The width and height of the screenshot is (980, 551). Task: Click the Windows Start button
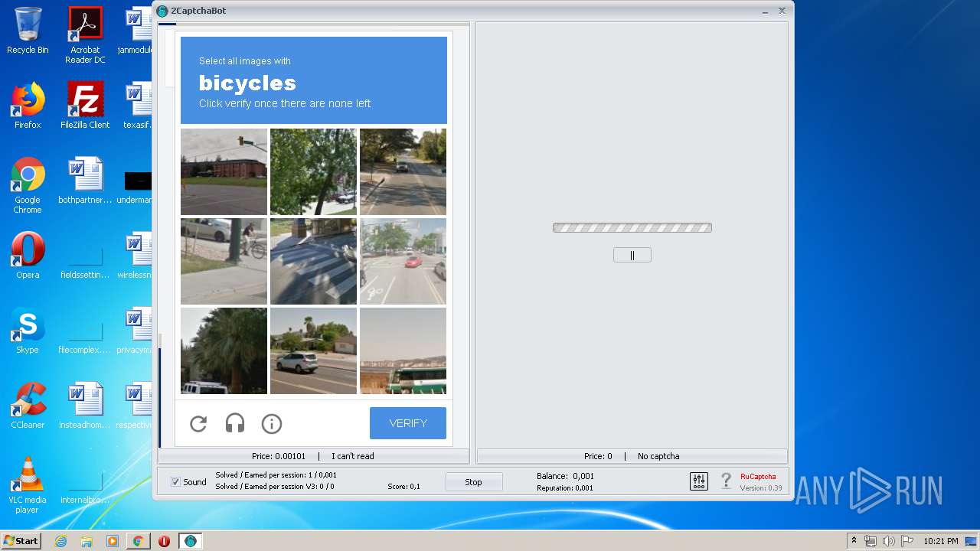pyautogui.click(x=21, y=540)
